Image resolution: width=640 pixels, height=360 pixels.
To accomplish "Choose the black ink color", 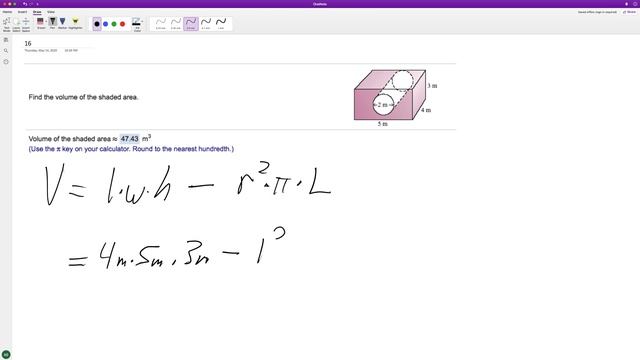I will [97, 24].
